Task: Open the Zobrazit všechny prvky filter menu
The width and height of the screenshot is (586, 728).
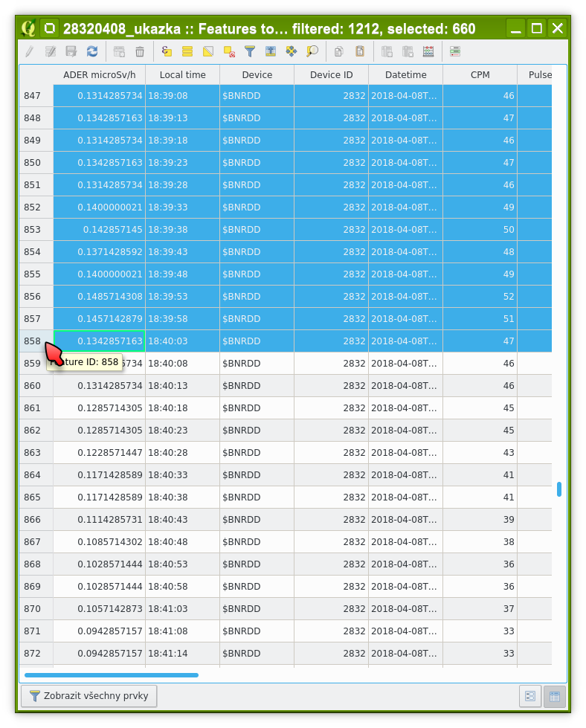Action: click(x=89, y=697)
